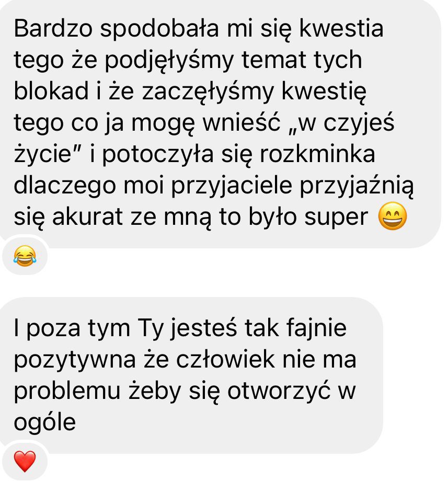Image resolution: width=448 pixels, height=481 pixels.
Task: Click the word "blokad" in first message
Action: coord(51,91)
